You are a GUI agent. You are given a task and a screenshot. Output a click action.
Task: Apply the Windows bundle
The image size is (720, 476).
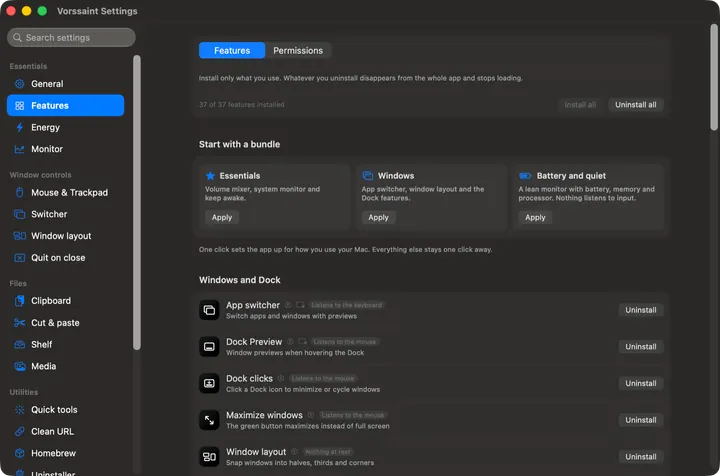[x=378, y=218]
